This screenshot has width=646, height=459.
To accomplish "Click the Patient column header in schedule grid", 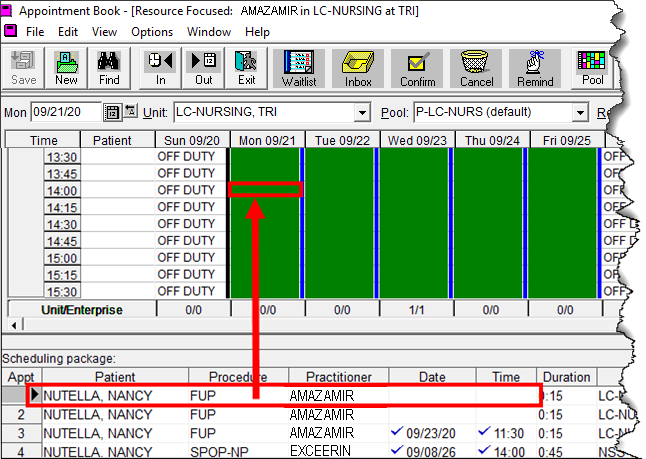I will coord(118,141).
